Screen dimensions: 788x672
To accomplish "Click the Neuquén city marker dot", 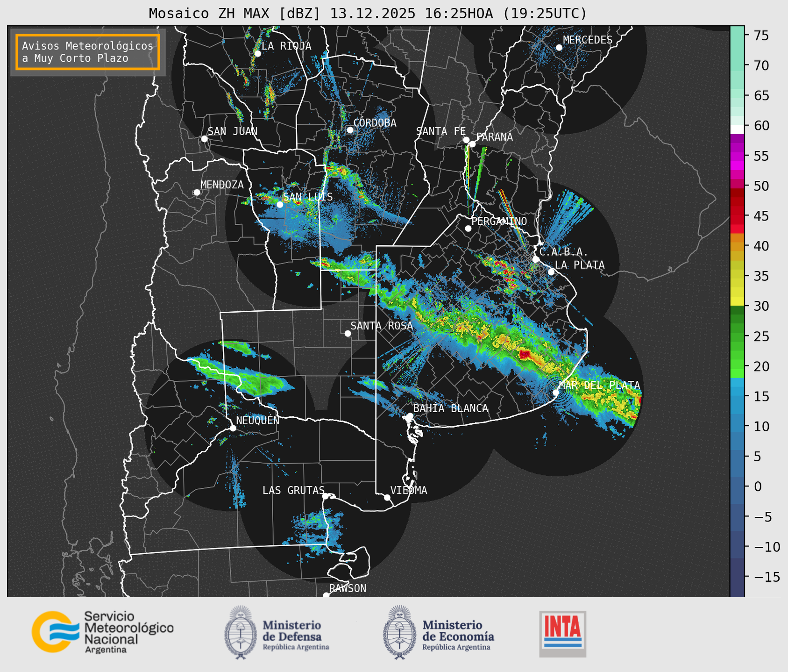I will click(x=233, y=428).
